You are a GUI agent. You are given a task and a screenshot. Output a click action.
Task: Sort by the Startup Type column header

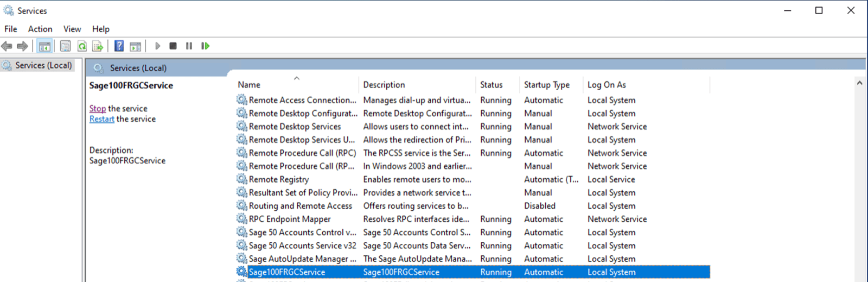pos(551,85)
